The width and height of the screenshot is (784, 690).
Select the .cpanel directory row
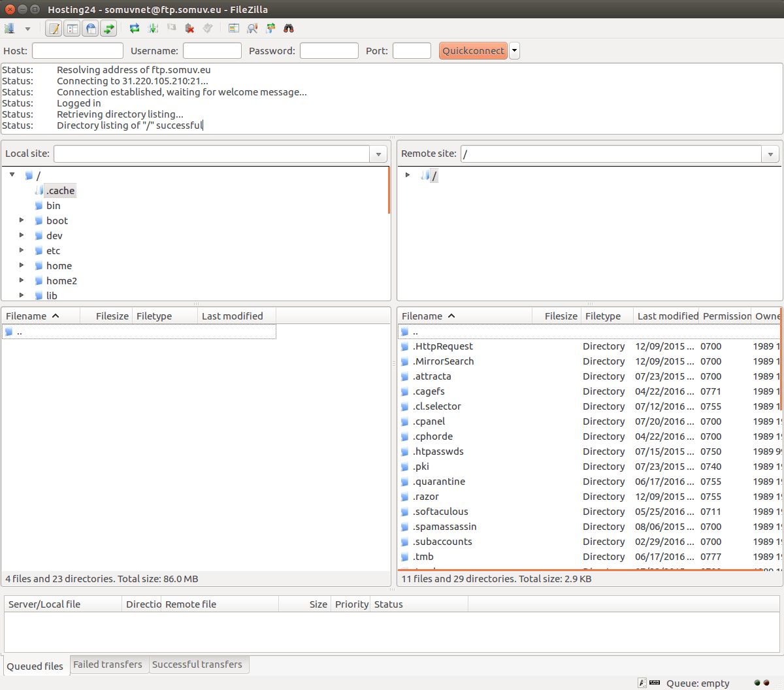(x=589, y=421)
